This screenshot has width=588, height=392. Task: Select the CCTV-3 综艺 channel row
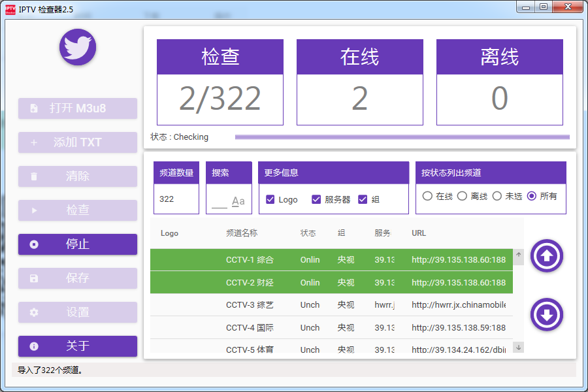[331, 305]
